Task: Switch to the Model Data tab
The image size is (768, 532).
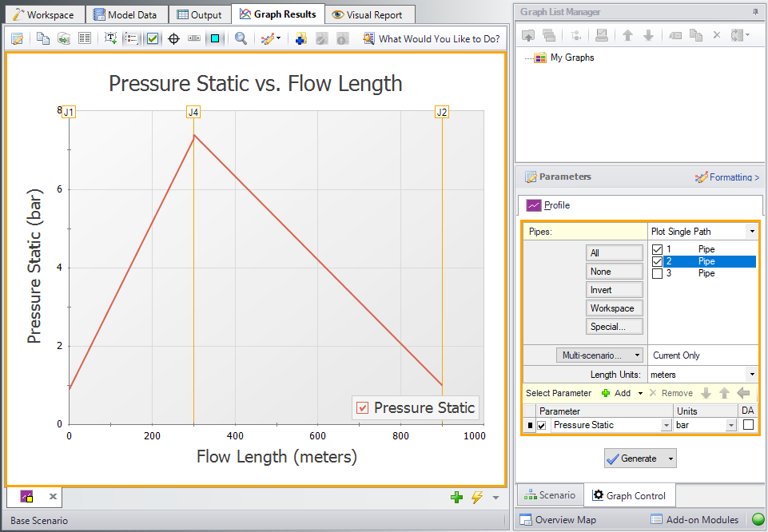Action: coord(126,14)
